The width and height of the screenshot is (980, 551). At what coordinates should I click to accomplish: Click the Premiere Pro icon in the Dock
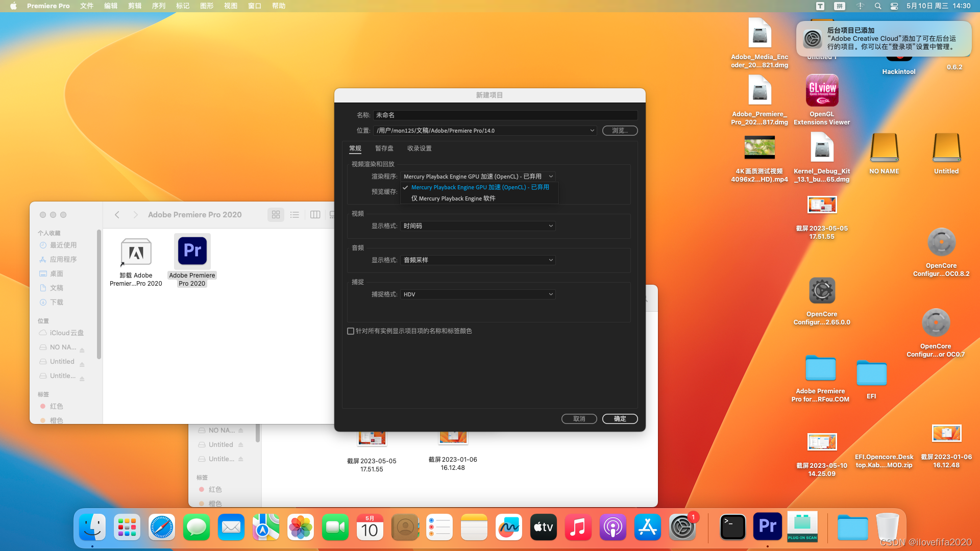tap(767, 527)
